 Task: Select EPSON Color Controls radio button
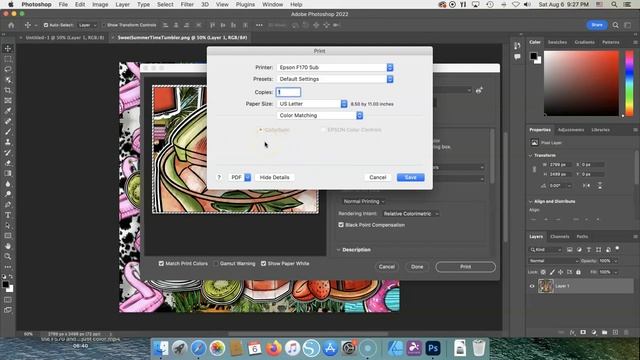323,130
